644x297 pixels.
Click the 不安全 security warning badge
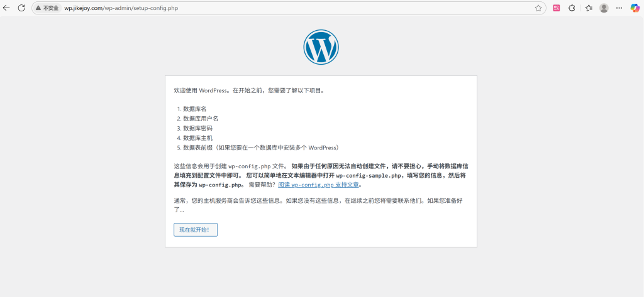pyautogui.click(x=47, y=8)
